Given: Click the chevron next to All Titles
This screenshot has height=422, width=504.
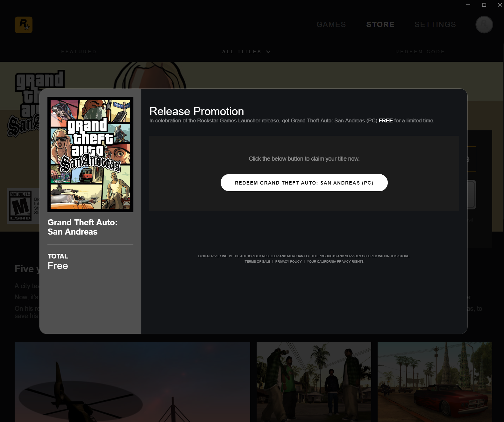Looking at the screenshot, I should coord(268,52).
